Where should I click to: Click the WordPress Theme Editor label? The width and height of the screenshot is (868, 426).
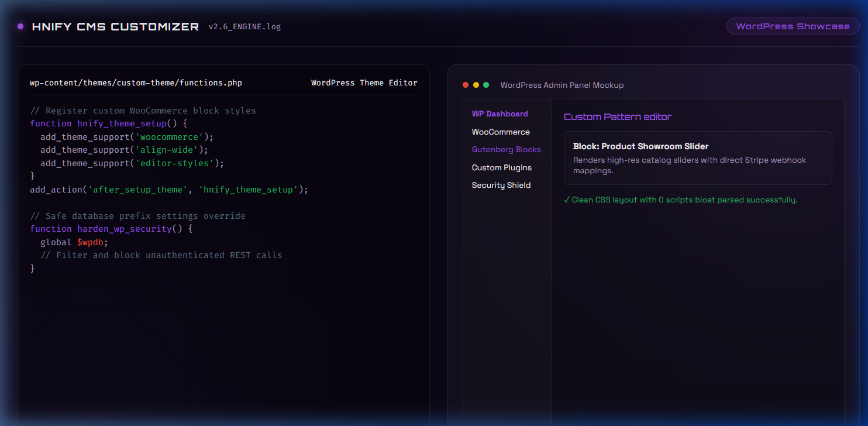(x=364, y=83)
